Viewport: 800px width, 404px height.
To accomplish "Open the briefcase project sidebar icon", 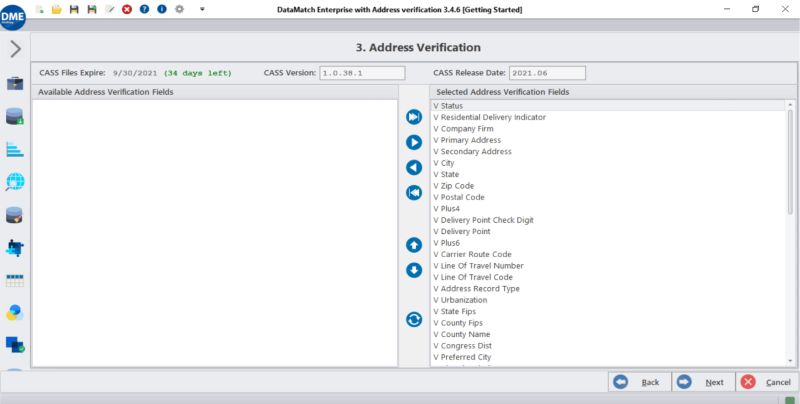I will [15, 83].
